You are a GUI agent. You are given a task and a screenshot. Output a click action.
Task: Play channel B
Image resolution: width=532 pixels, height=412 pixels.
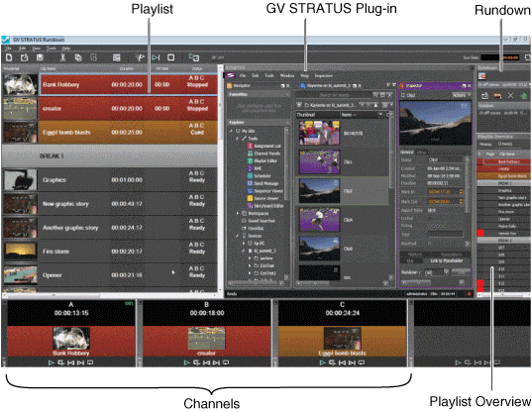click(186, 362)
